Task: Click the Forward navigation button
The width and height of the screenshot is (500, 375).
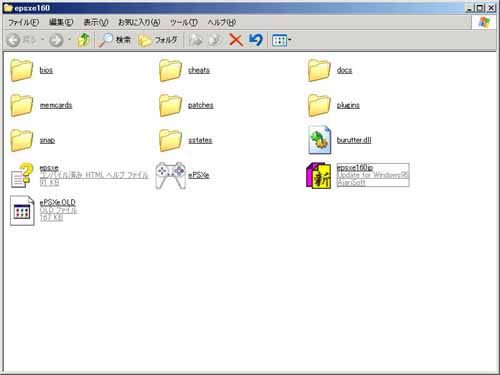Action: coord(56,40)
